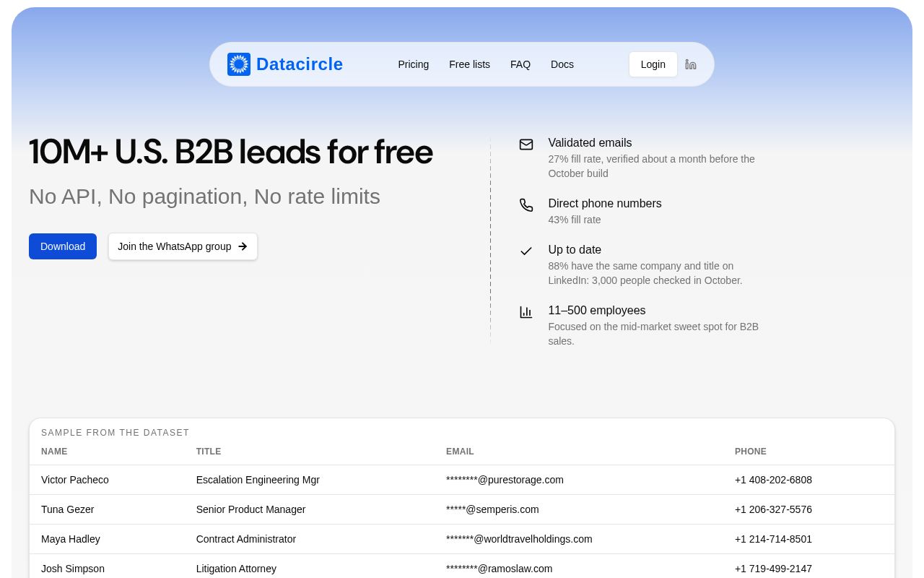This screenshot has width=924, height=578.
Task: Click the '43% fill rate' text
Action: tap(575, 220)
